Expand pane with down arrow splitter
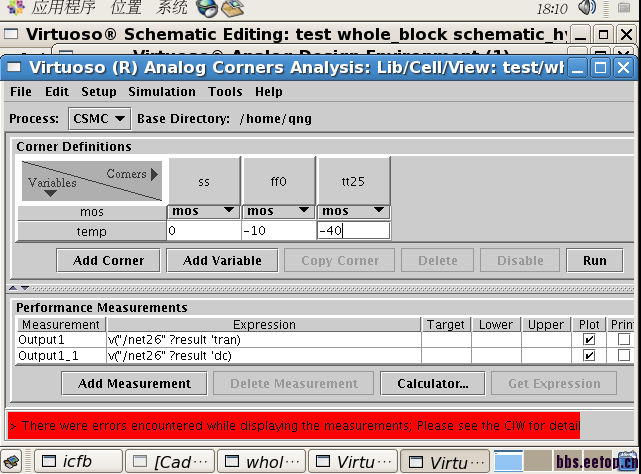The width and height of the screenshot is (641, 474). (25, 288)
